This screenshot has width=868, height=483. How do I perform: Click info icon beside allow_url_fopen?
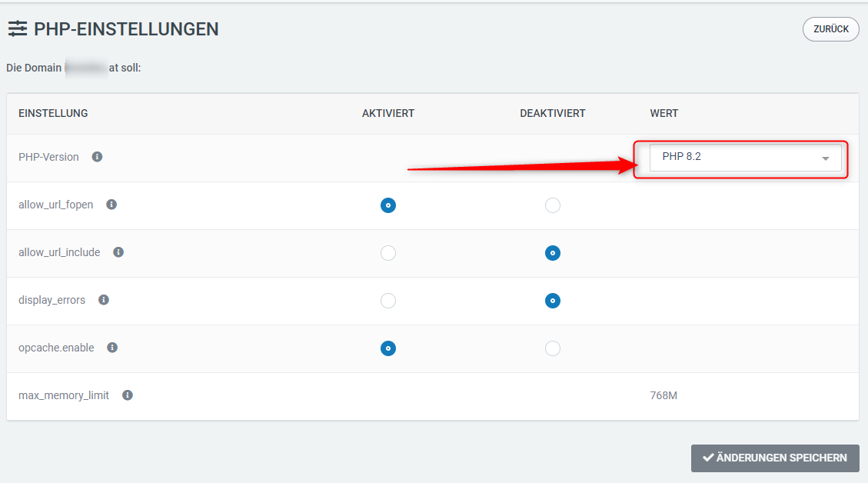pyautogui.click(x=111, y=205)
